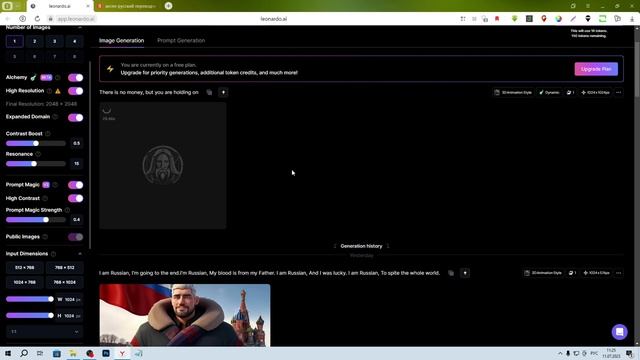Image resolution: width=640 pixels, height=360 pixels.
Task: Click the browser back arrow
Action: pyautogui.click(x=8, y=19)
